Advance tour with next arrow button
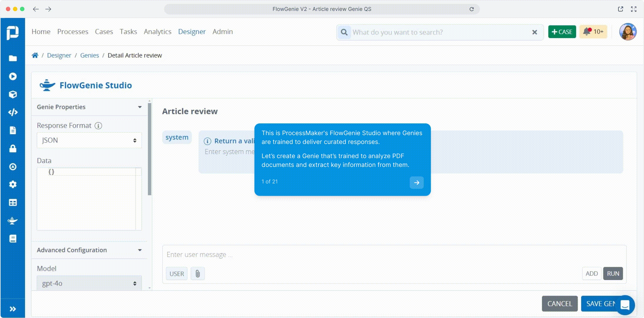The width and height of the screenshot is (644, 318). click(417, 183)
